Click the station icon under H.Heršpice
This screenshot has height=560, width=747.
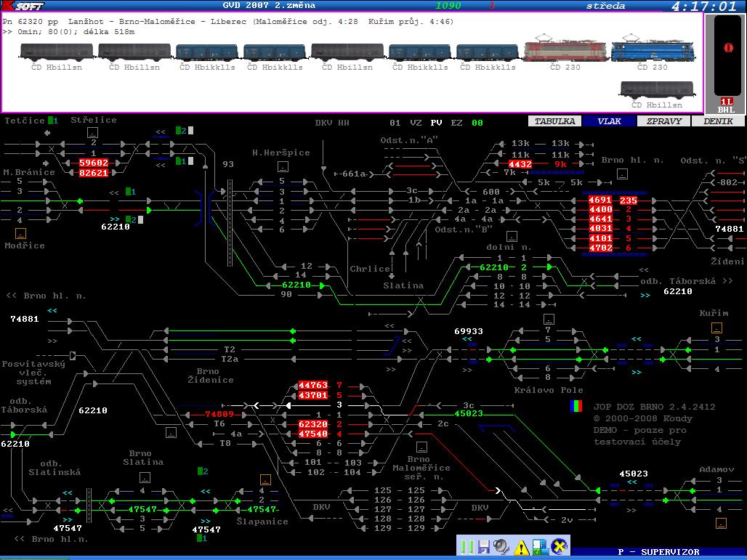(281, 166)
